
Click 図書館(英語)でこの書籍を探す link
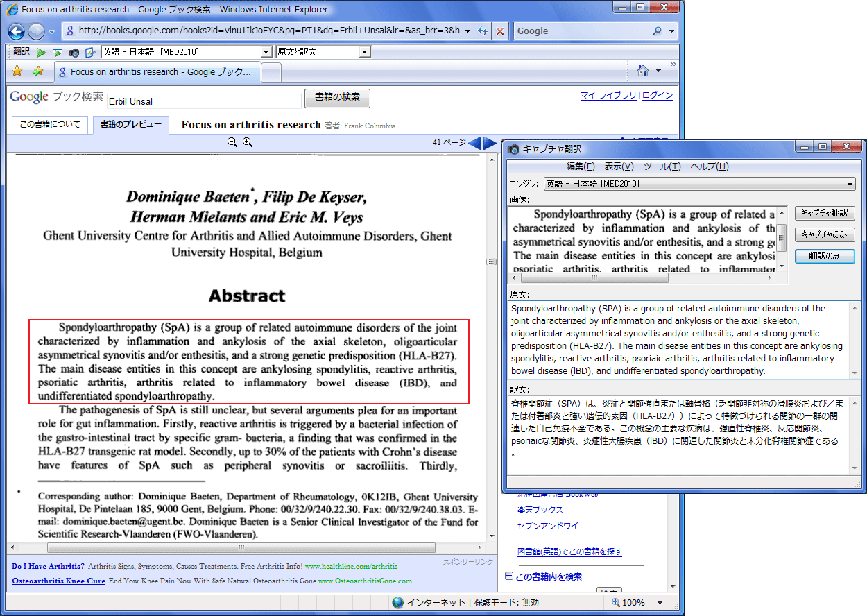coord(569,551)
